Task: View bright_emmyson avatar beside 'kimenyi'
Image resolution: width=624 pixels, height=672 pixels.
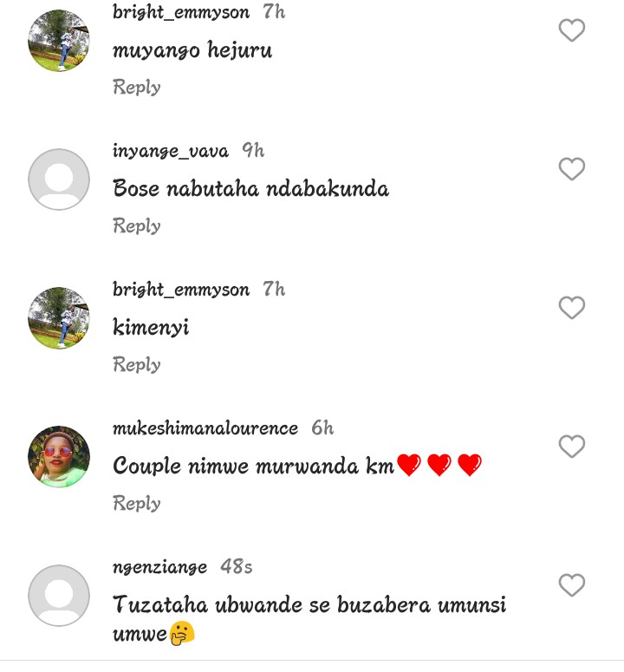Action: (59, 317)
